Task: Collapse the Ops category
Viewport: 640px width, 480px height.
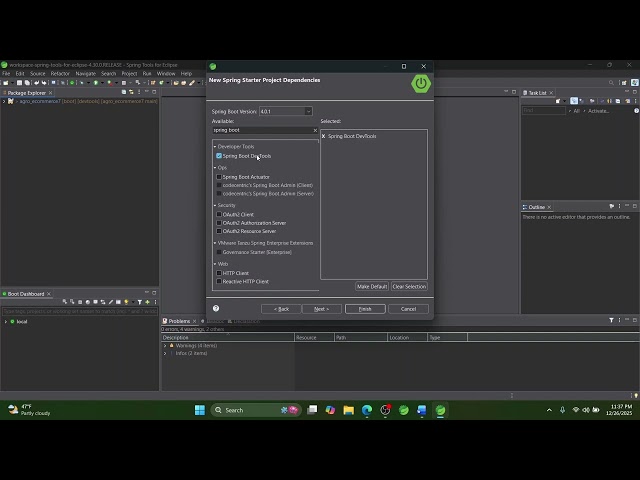Action: pyautogui.click(x=215, y=167)
